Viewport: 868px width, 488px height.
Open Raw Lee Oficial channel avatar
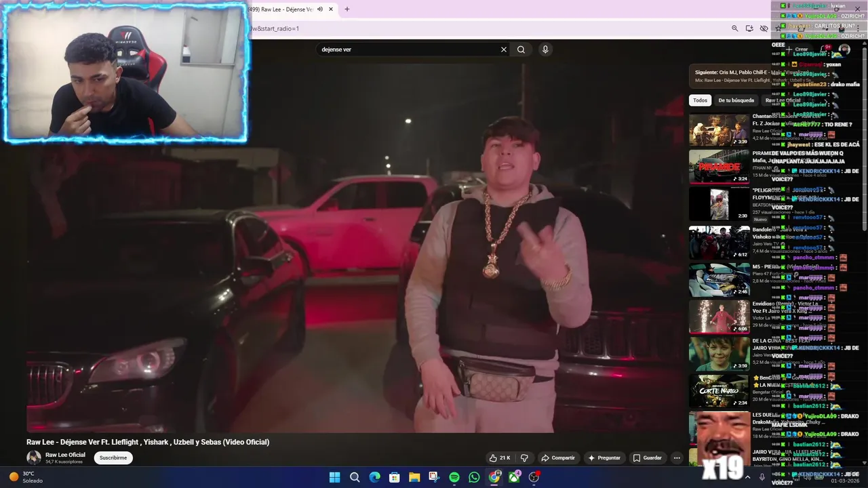[34, 457]
